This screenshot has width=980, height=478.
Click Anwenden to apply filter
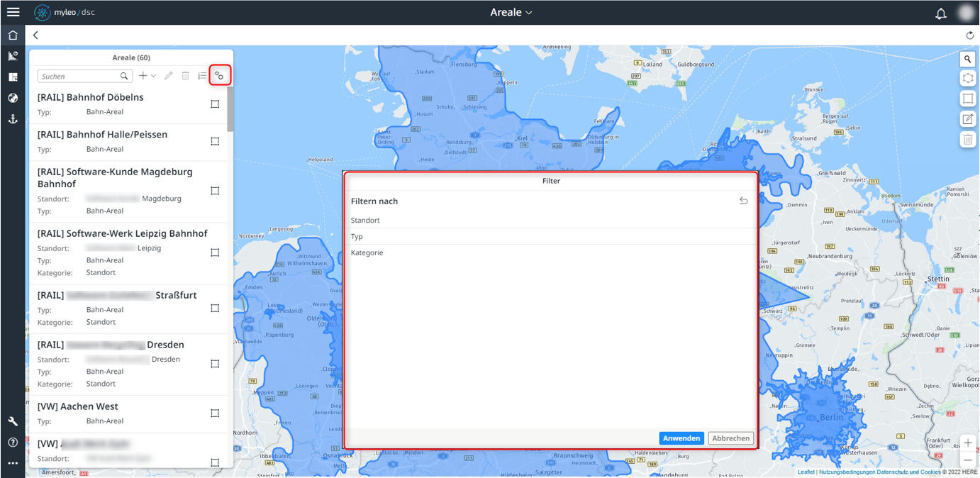681,438
